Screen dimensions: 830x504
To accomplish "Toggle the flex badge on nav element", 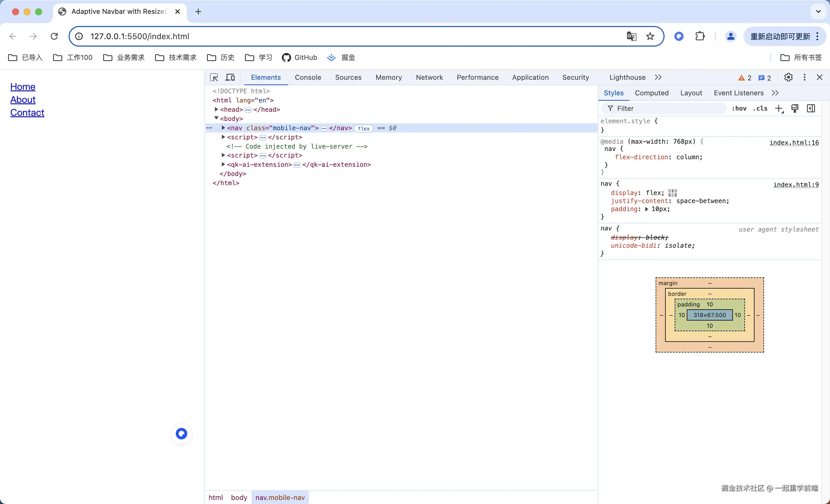I will click(363, 128).
